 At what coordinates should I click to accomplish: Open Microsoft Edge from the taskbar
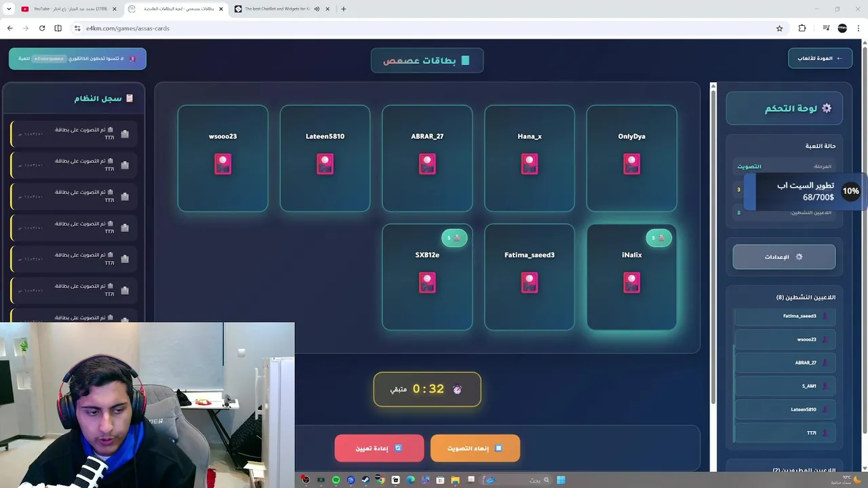point(410,480)
